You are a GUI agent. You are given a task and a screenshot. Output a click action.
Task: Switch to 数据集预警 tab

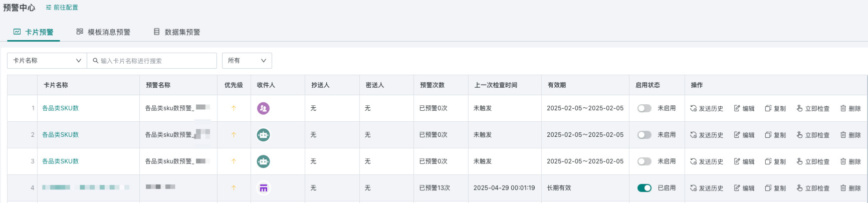[176, 32]
